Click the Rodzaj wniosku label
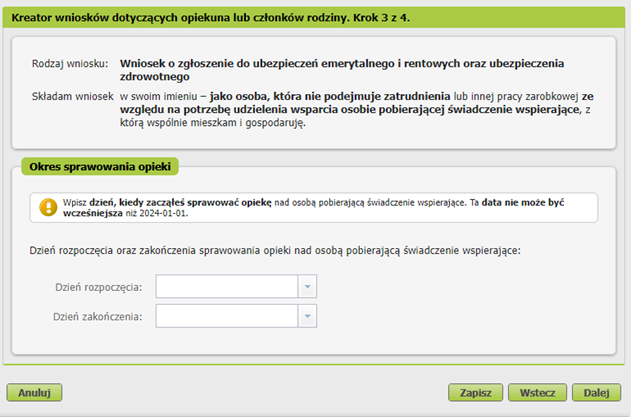Viewport: 631px width, 417px height. [70, 64]
